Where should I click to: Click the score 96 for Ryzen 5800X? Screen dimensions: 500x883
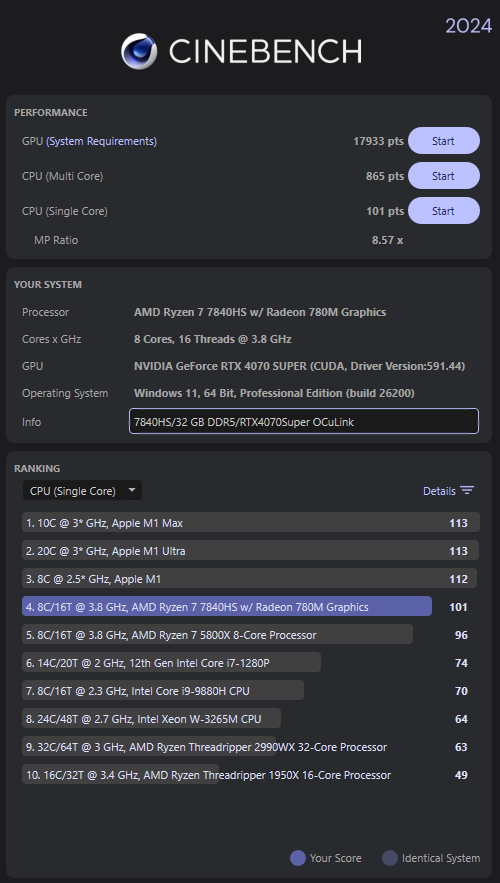(x=461, y=635)
